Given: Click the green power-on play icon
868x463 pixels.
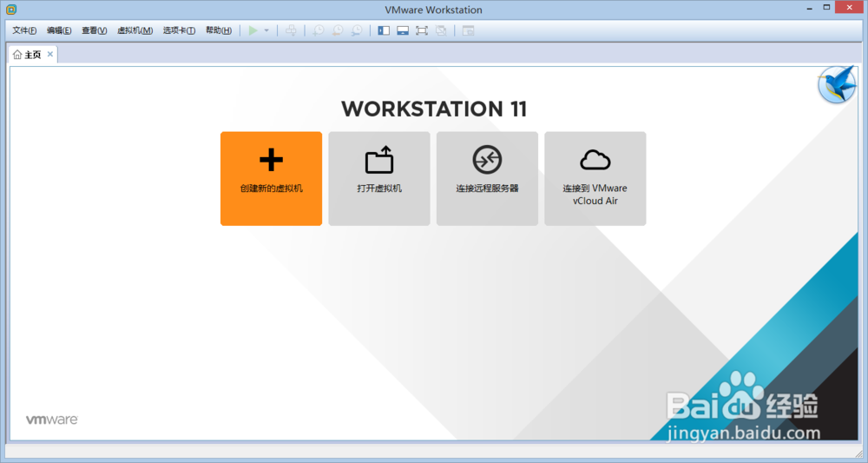Looking at the screenshot, I should tap(253, 30).
